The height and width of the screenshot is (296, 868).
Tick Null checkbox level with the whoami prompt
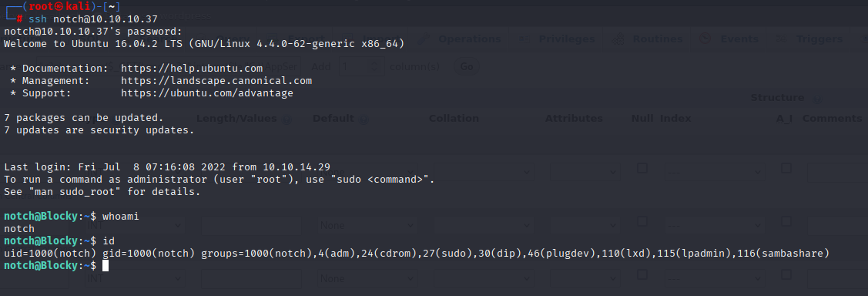(642, 221)
